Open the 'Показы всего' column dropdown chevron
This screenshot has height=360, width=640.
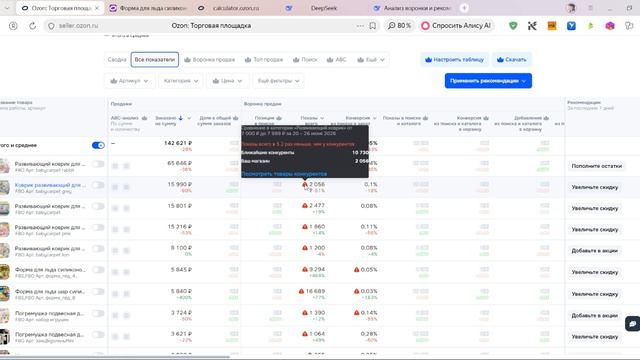click(x=322, y=118)
